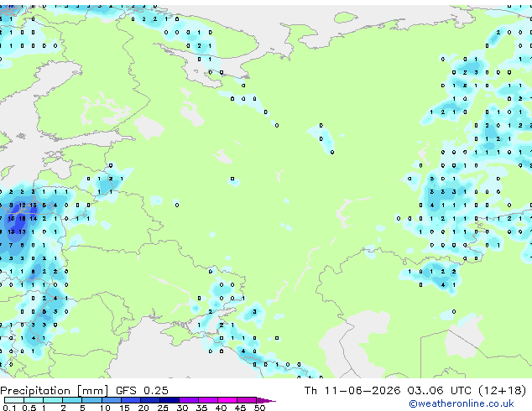The image size is (532, 411).
Task: Click the '0.1' legend scale label
Action: pos(9,408)
